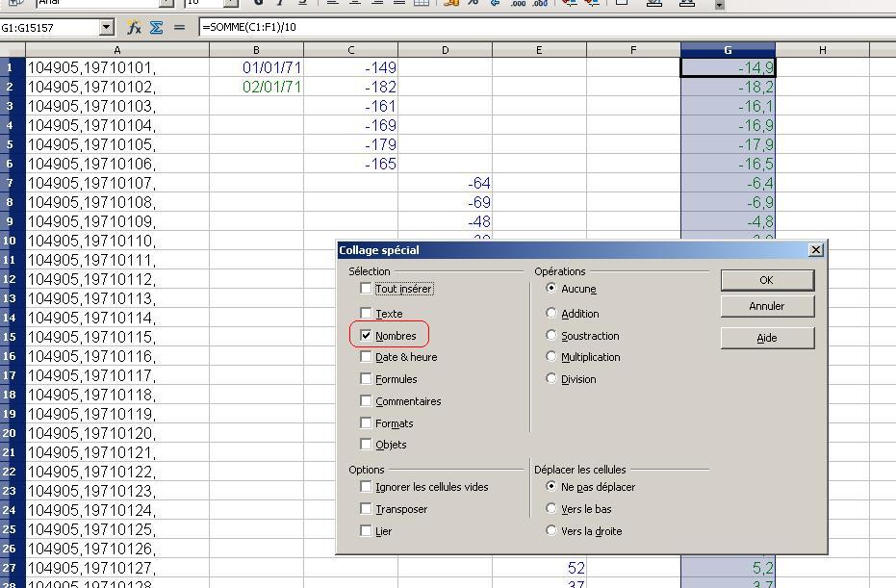Open help with the Aide button
Viewport: 896px width, 588px height.
pos(767,338)
